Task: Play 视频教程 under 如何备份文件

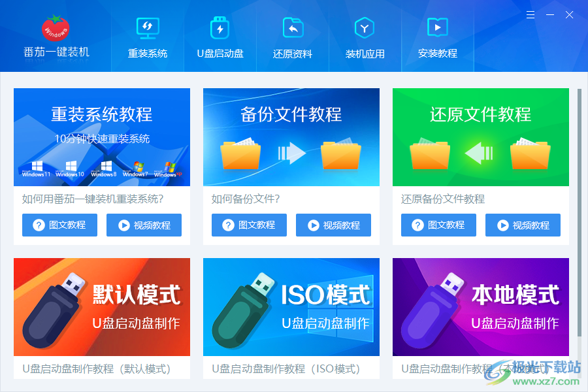Action: pos(333,225)
